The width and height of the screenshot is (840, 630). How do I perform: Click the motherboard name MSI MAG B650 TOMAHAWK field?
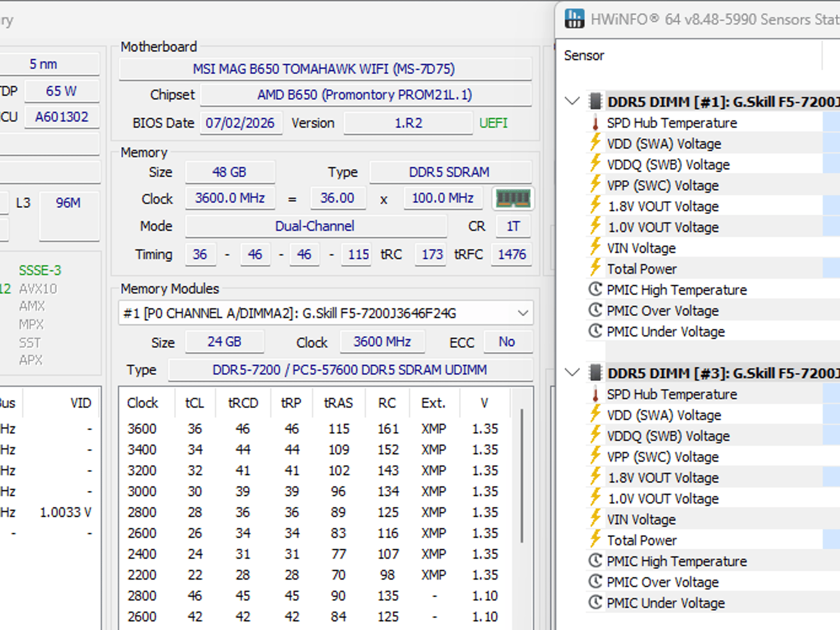[x=326, y=69]
